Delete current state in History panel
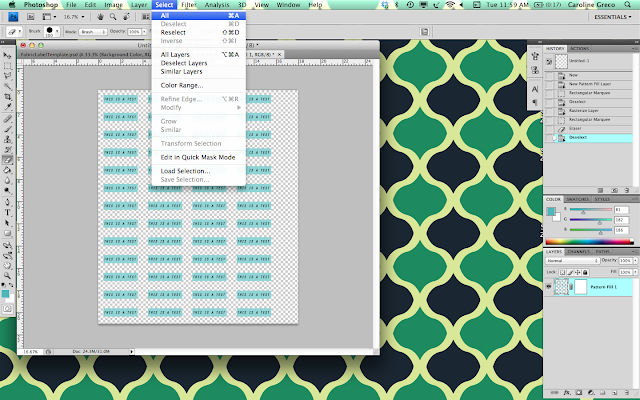Viewport: 640px width, 400px height. pos(627,190)
